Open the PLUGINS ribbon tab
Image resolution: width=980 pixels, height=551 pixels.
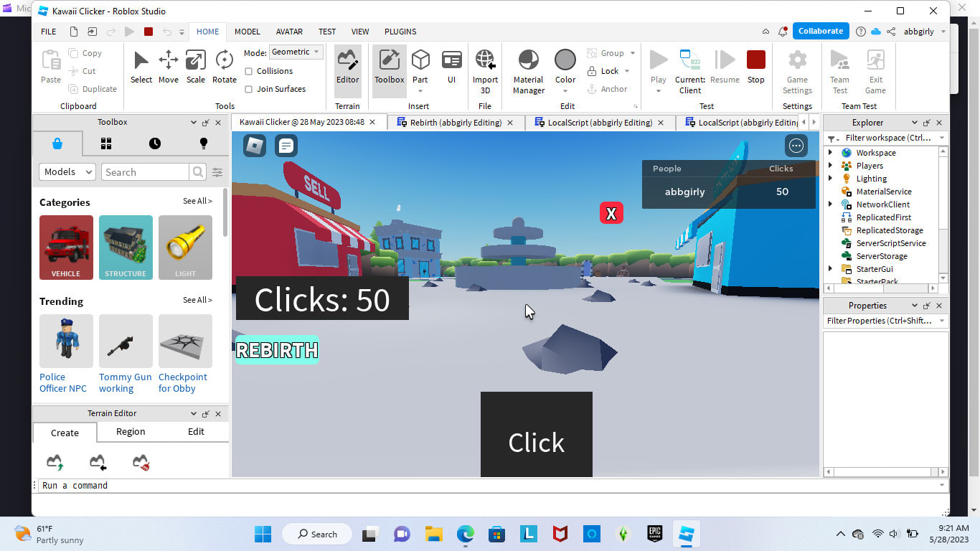[x=400, y=32]
